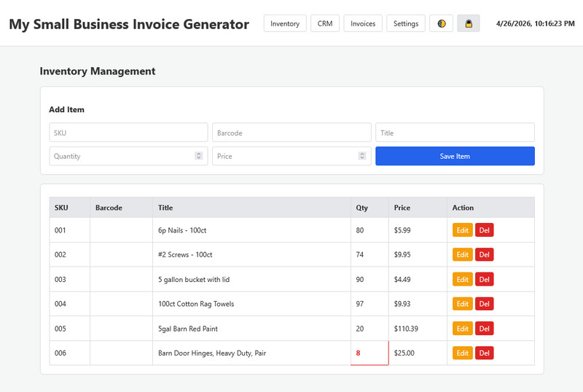The image size is (583, 392).
Task: Select '5gal Barn Red Paint' cell
Action: (251, 329)
